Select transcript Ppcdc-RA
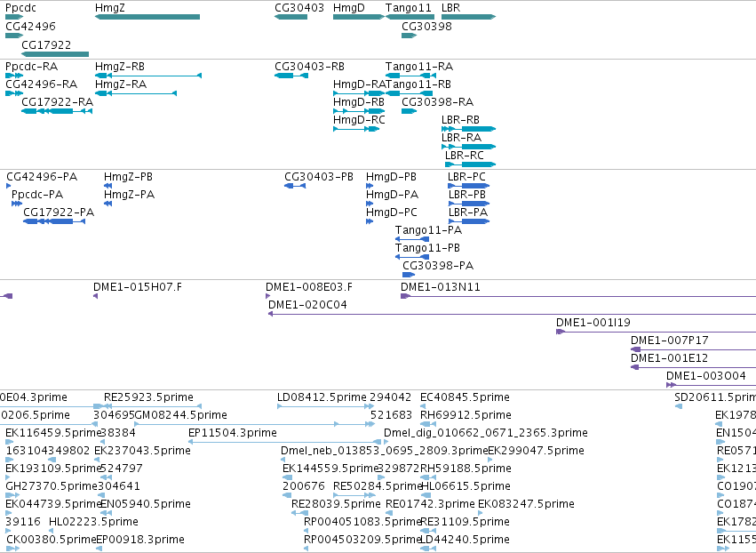The image size is (756, 553). coord(31,67)
